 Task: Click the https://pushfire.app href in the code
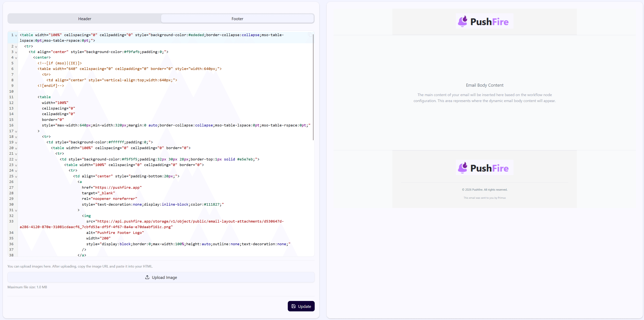(x=117, y=187)
